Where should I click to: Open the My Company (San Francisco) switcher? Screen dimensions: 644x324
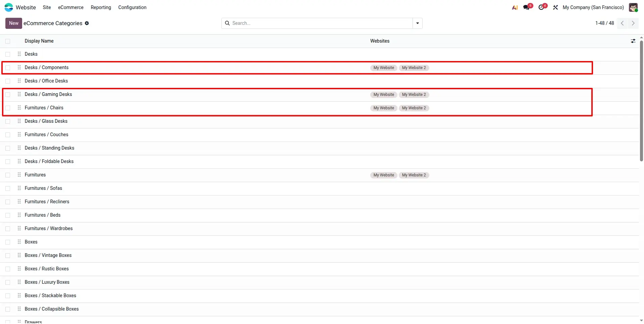click(x=593, y=7)
